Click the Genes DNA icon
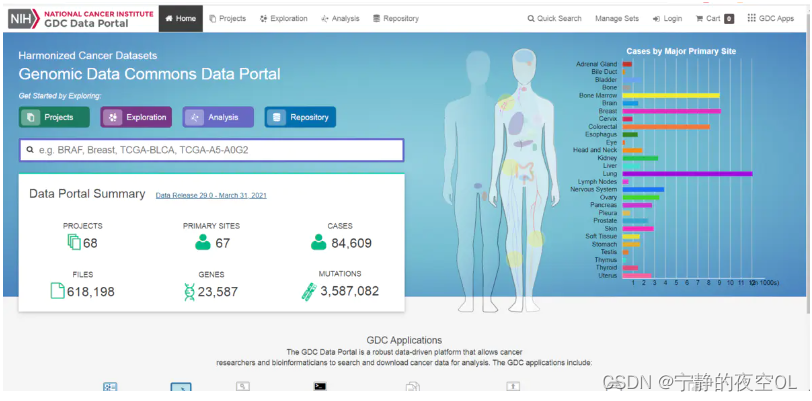This screenshot has width=812, height=401. (x=189, y=292)
